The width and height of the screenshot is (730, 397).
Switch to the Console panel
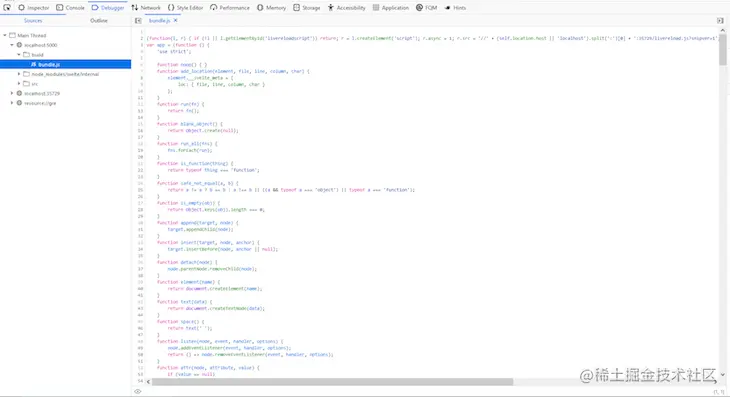pyautogui.click(x=70, y=7)
